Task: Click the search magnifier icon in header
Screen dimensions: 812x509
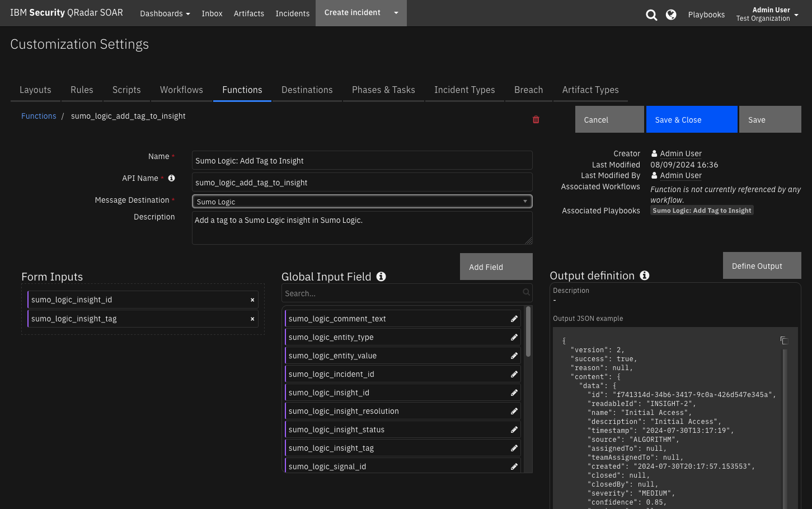Action: (x=651, y=15)
